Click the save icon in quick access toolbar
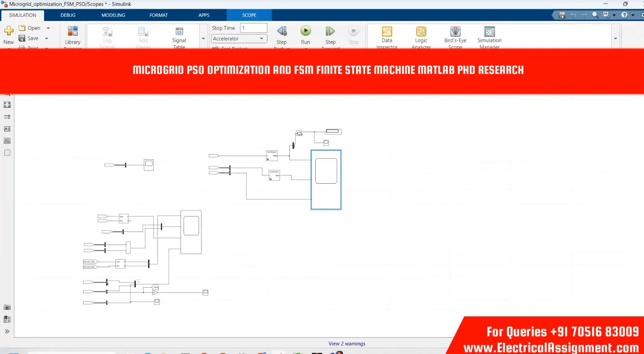Viewport: 644px width, 354px height. 562,15
